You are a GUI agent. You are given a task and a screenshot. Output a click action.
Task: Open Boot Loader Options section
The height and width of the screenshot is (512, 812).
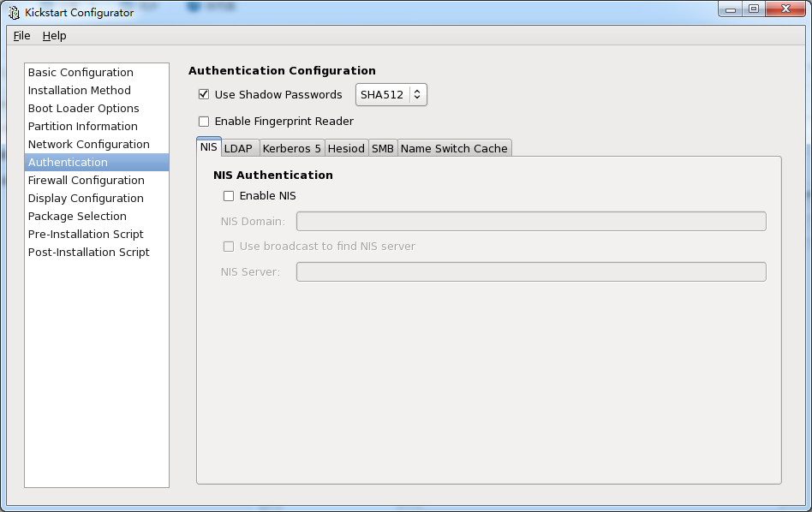point(97,108)
